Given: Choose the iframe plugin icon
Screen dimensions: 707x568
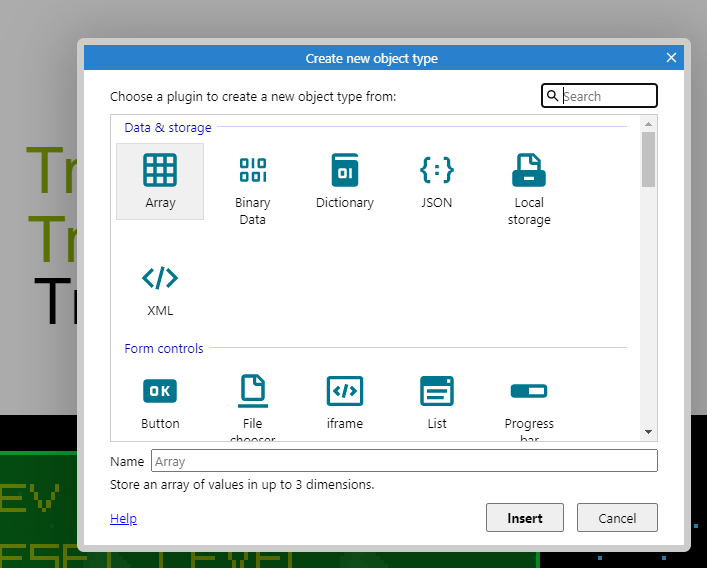Looking at the screenshot, I should (x=345, y=391).
